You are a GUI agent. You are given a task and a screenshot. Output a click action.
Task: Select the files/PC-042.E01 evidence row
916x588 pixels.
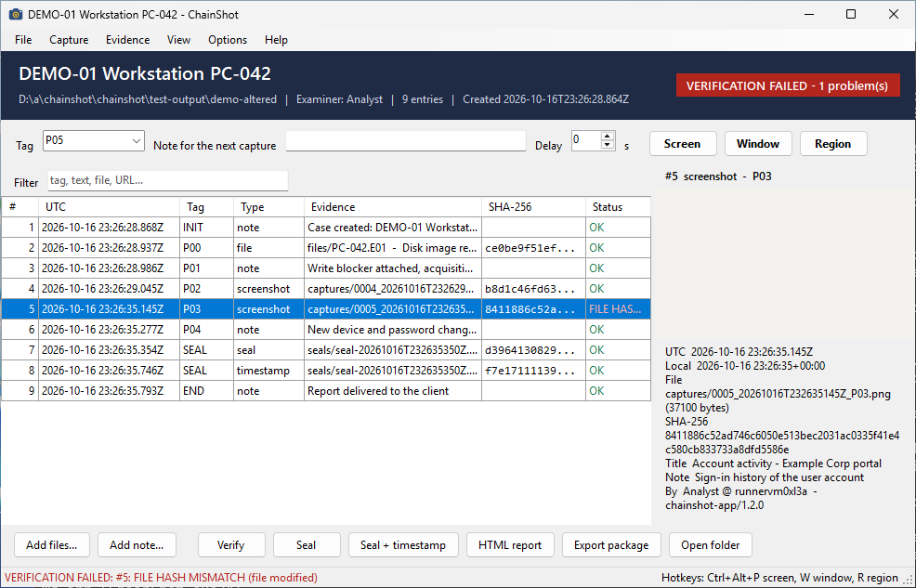click(x=326, y=248)
